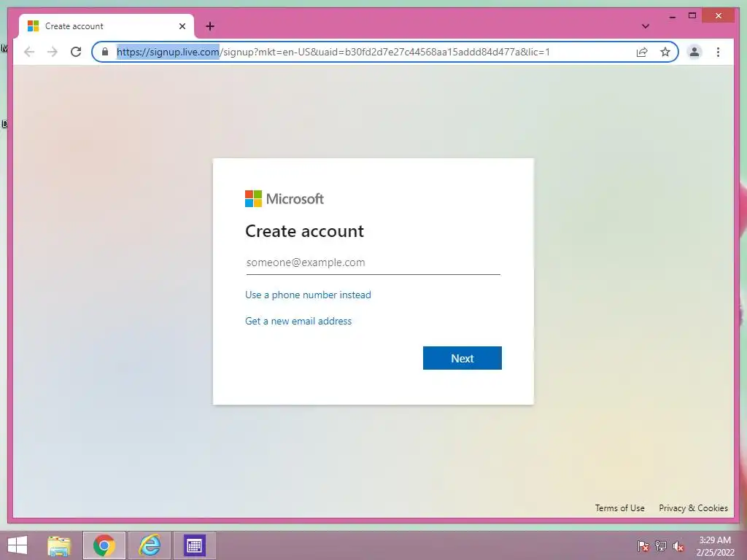
Task: Reload the page with the refresh icon
Action: [x=76, y=52]
